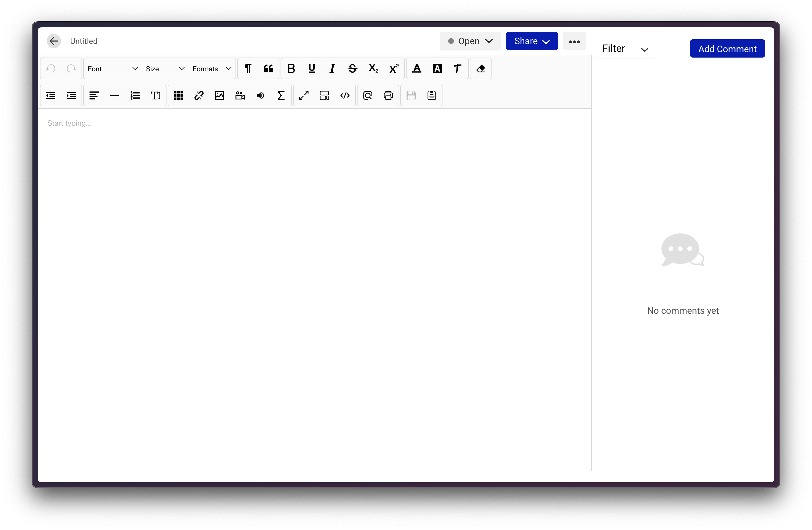Toggle underline formatting
Viewport: 812px width, 530px height.
pyautogui.click(x=312, y=69)
